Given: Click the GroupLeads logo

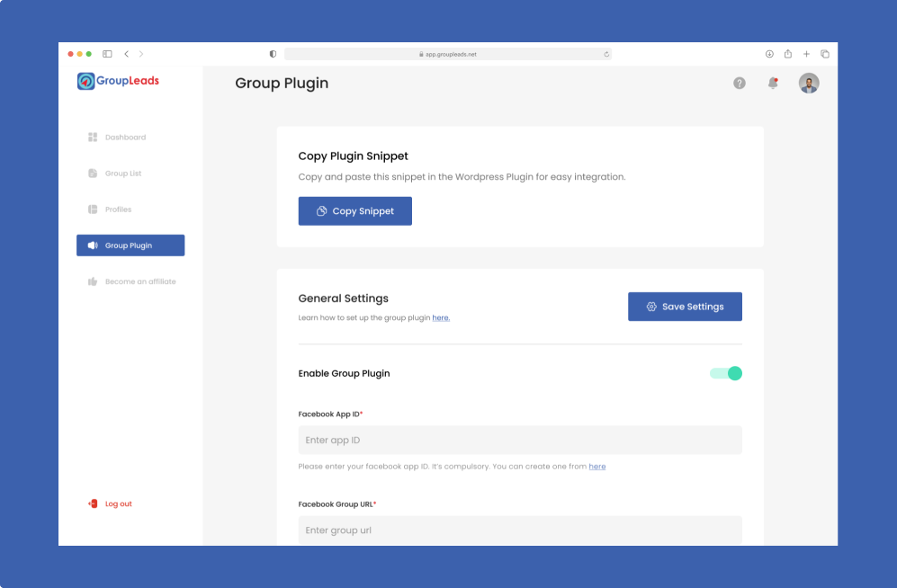Looking at the screenshot, I should (x=118, y=81).
